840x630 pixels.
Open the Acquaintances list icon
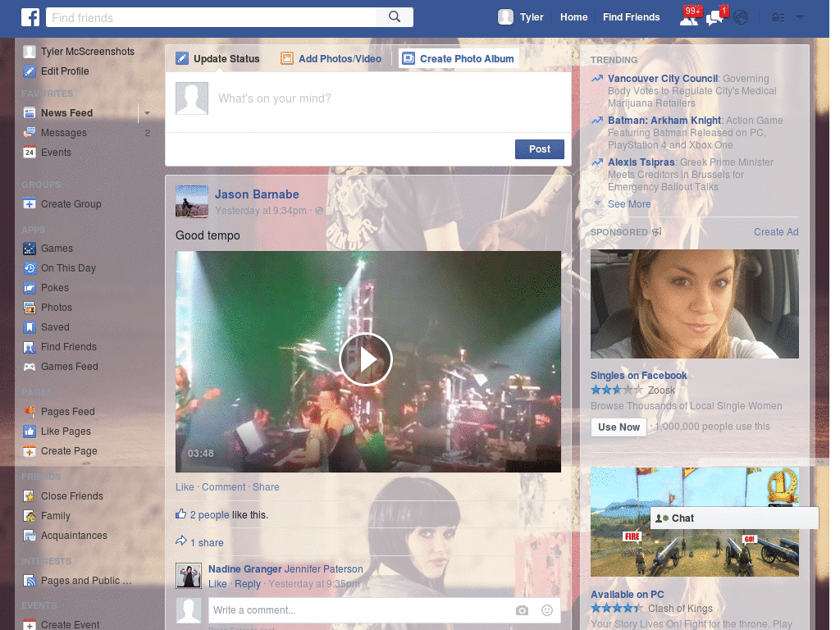[30, 536]
